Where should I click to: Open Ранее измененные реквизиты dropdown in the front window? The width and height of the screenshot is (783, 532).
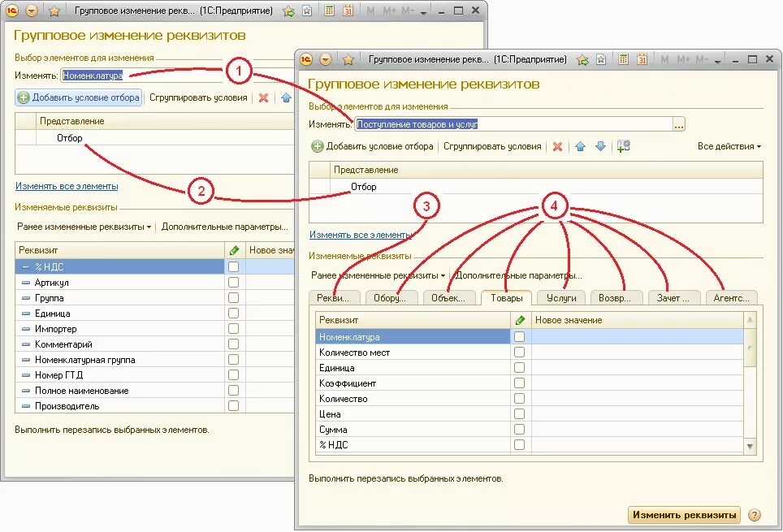coord(378,275)
